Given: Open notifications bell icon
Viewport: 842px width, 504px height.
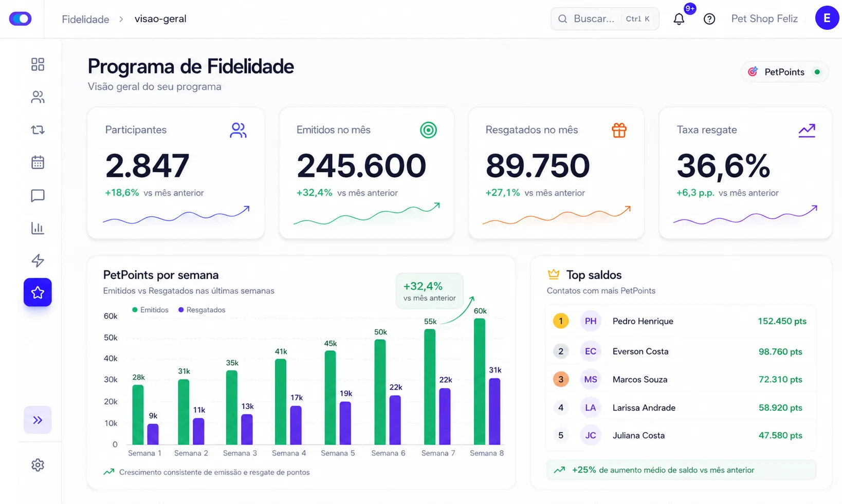Looking at the screenshot, I should point(679,19).
